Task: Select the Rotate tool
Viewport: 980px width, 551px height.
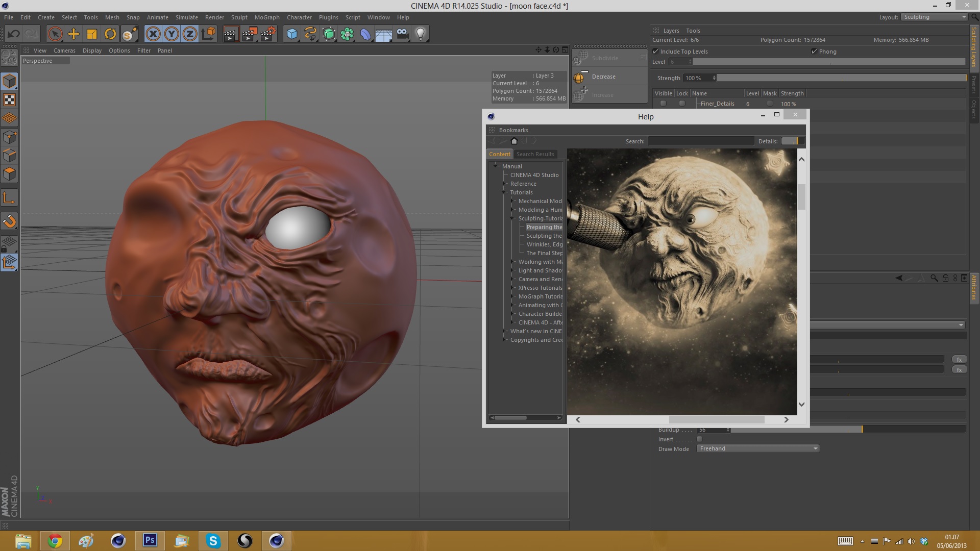Action: click(x=110, y=34)
